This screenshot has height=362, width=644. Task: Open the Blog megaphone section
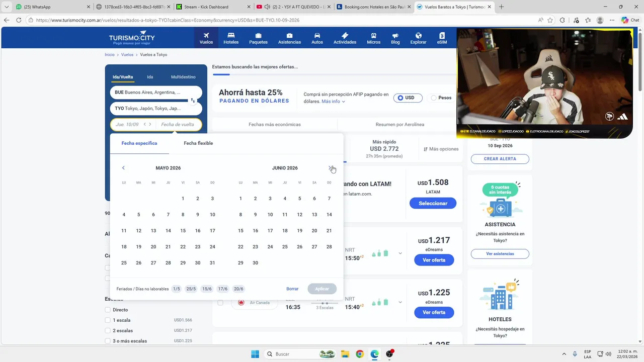395,38
